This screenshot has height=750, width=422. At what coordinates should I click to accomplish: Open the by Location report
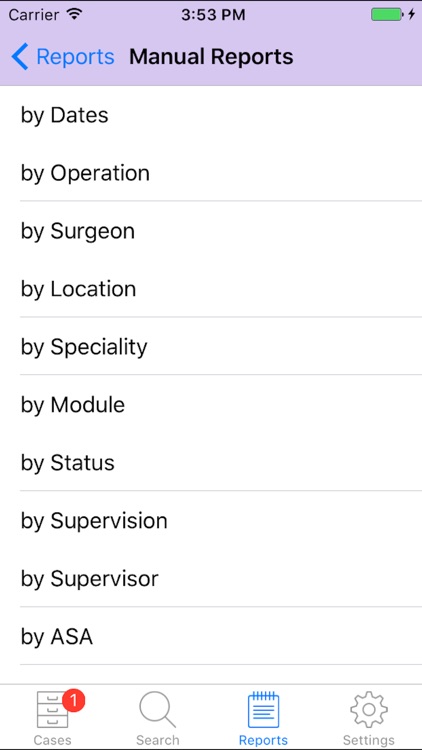pos(211,288)
